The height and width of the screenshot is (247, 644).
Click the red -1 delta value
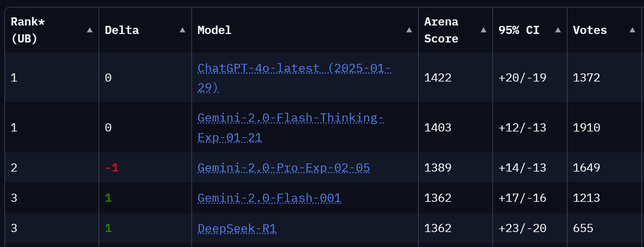[112, 167]
